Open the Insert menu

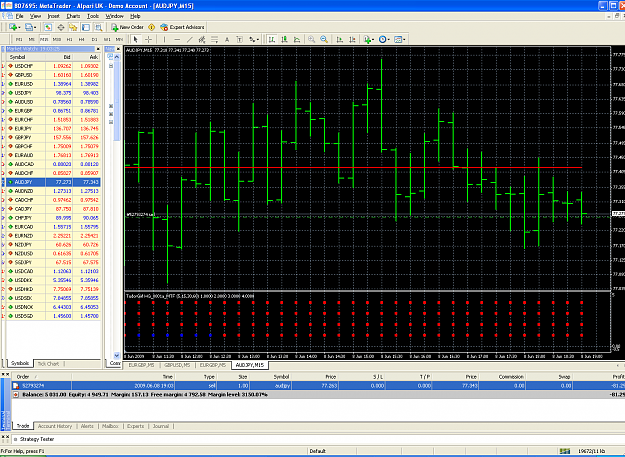[x=53, y=16]
